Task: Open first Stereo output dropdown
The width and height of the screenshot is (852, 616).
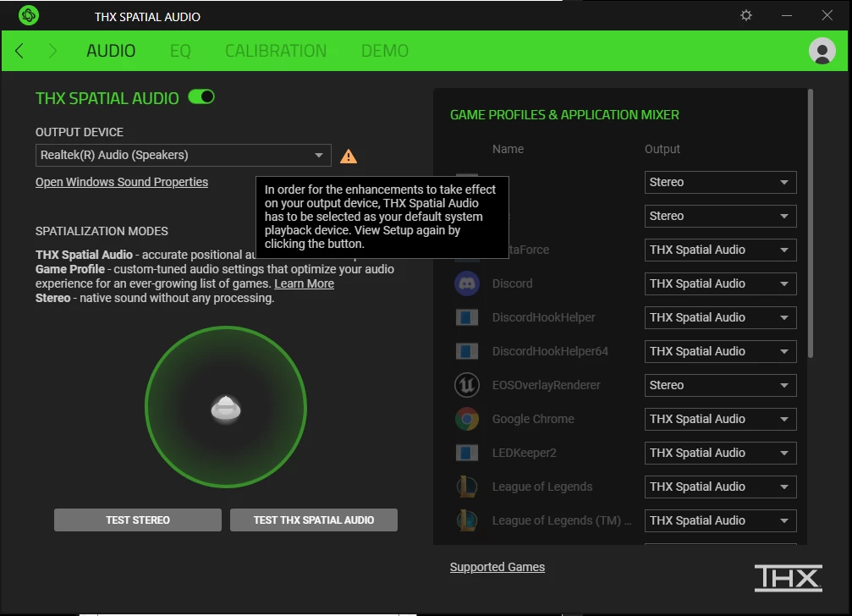Action: pos(721,182)
